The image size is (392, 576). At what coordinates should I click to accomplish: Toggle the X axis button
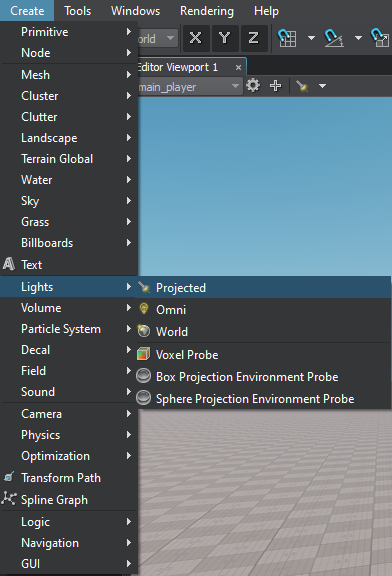coord(196,38)
